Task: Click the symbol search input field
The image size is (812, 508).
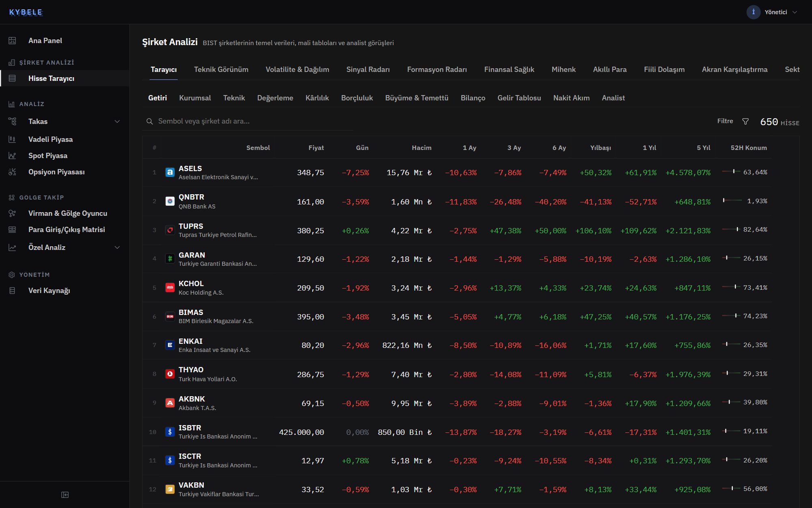Action: point(248,121)
